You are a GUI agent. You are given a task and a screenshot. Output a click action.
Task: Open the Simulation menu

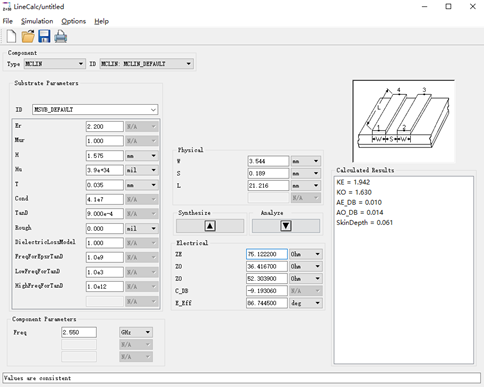tap(37, 21)
